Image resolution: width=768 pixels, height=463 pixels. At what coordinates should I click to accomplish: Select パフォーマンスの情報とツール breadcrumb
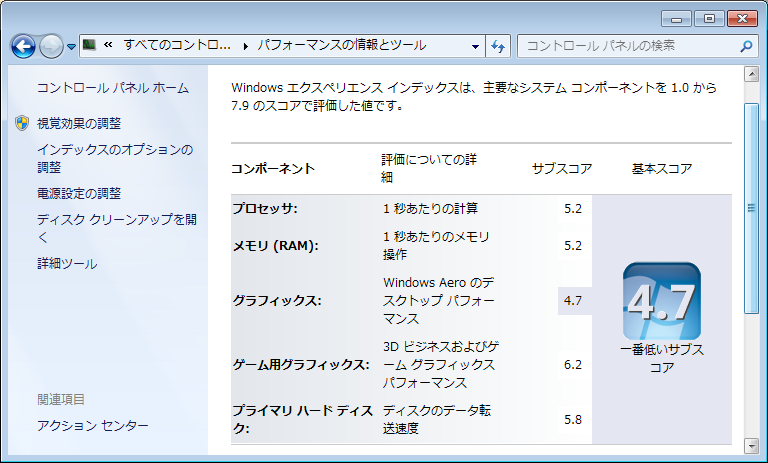tap(341, 46)
